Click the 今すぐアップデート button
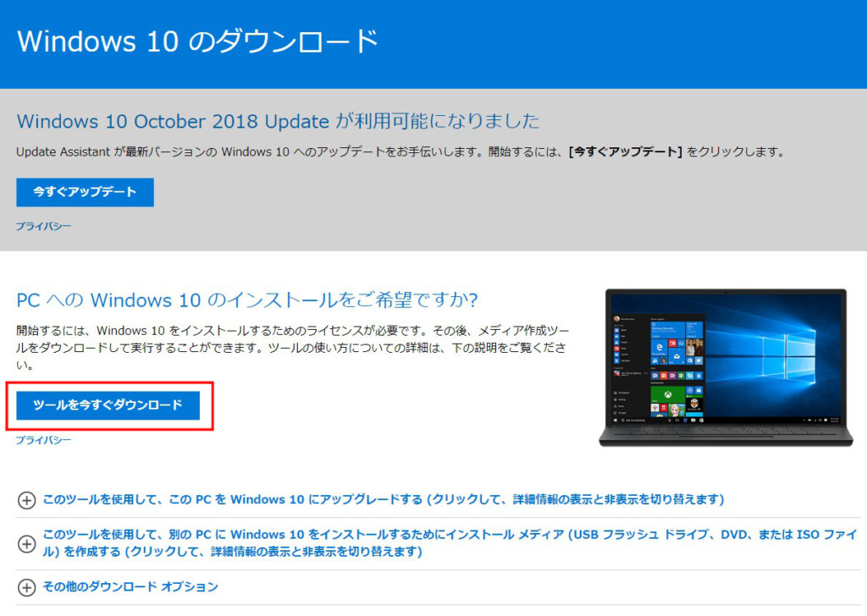The height and width of the screenshot is (616, 867). 86,192
